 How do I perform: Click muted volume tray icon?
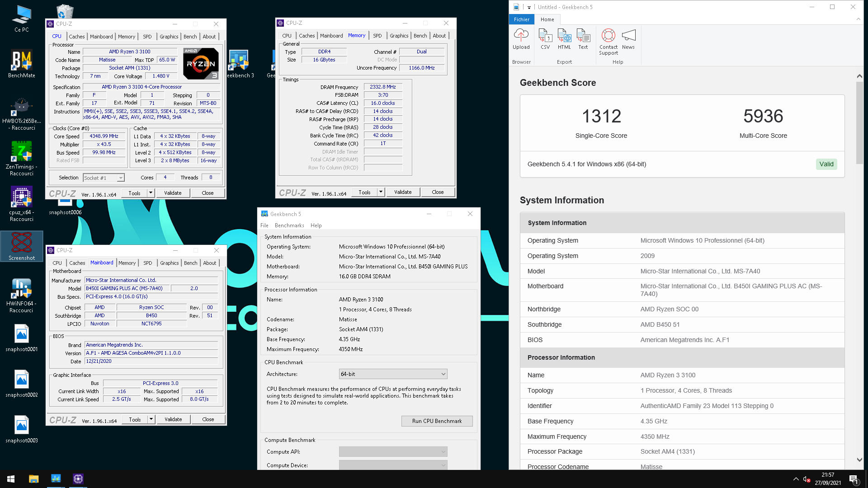(807, 479)
